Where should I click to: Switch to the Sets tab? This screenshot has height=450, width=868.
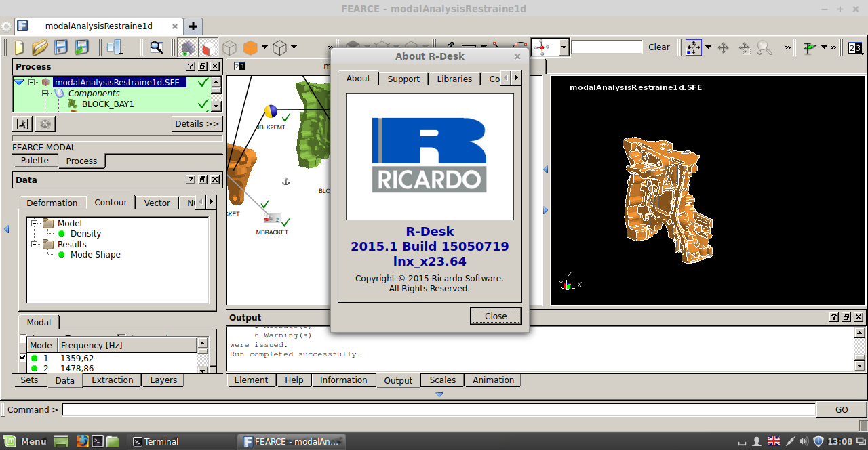click(x=29, y=380)
